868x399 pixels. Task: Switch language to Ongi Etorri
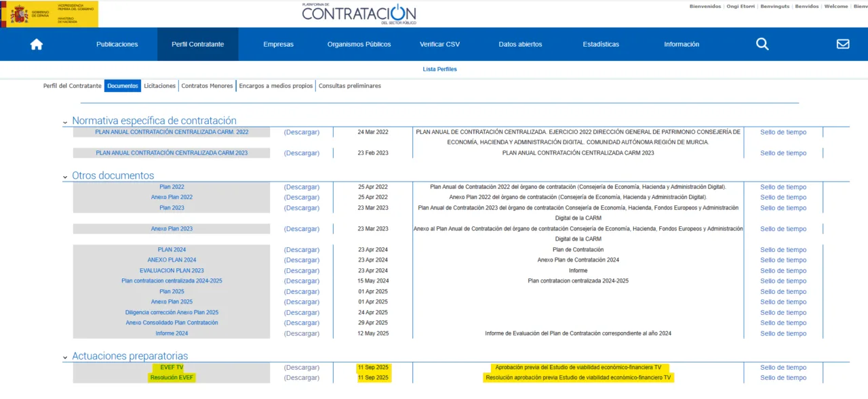[741, 6]
